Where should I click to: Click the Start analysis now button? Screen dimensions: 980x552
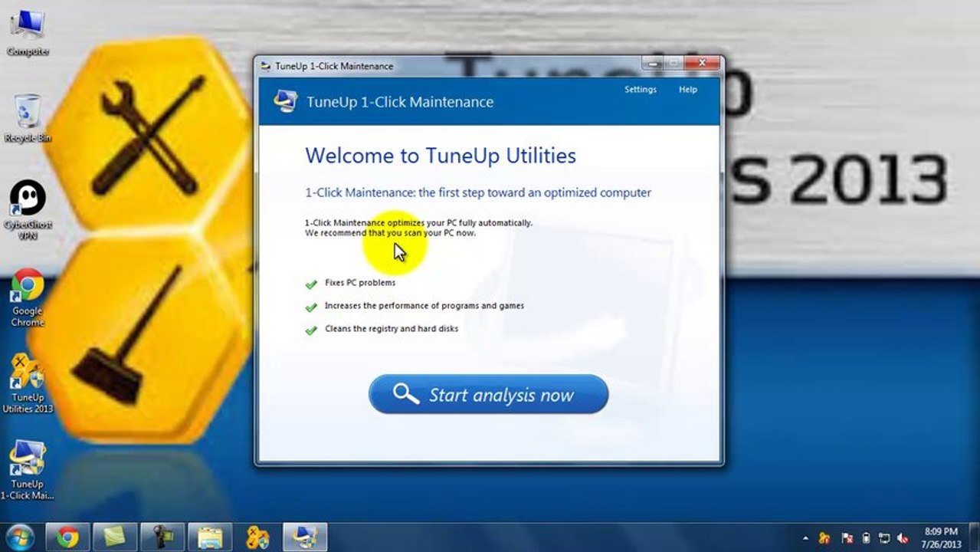point(488,395)
